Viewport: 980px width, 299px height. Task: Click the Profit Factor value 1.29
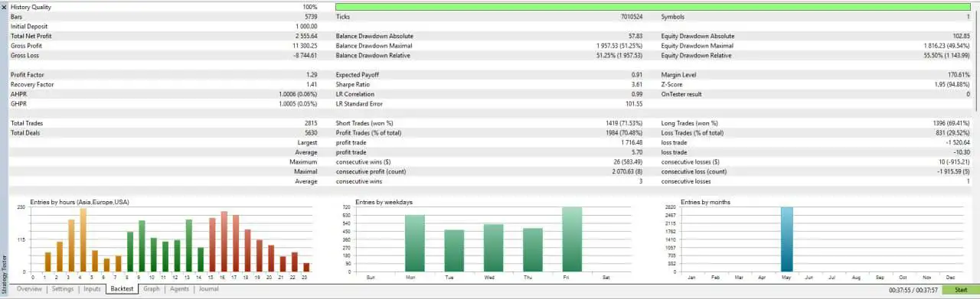[311, 75]
